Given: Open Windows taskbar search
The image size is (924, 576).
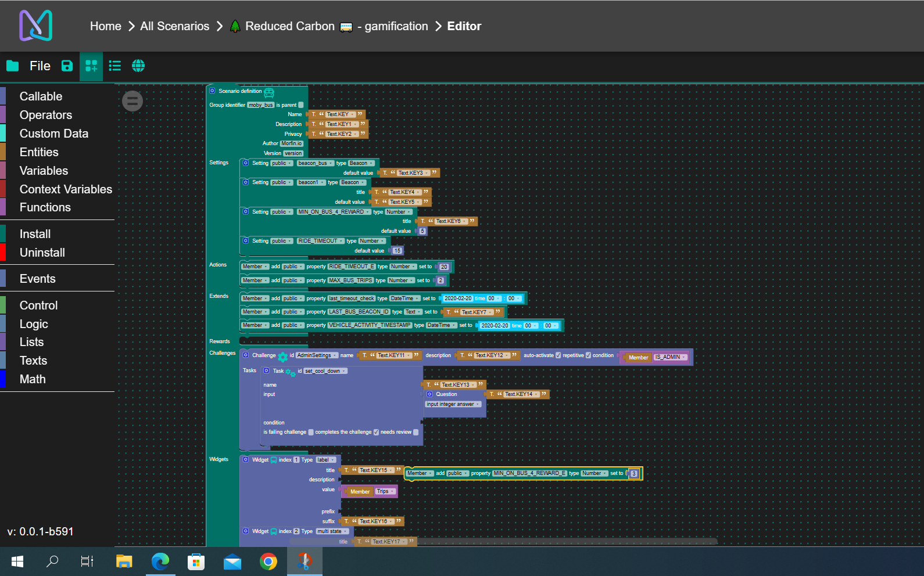Looking at the screenshot, I should tap(52, 561).
